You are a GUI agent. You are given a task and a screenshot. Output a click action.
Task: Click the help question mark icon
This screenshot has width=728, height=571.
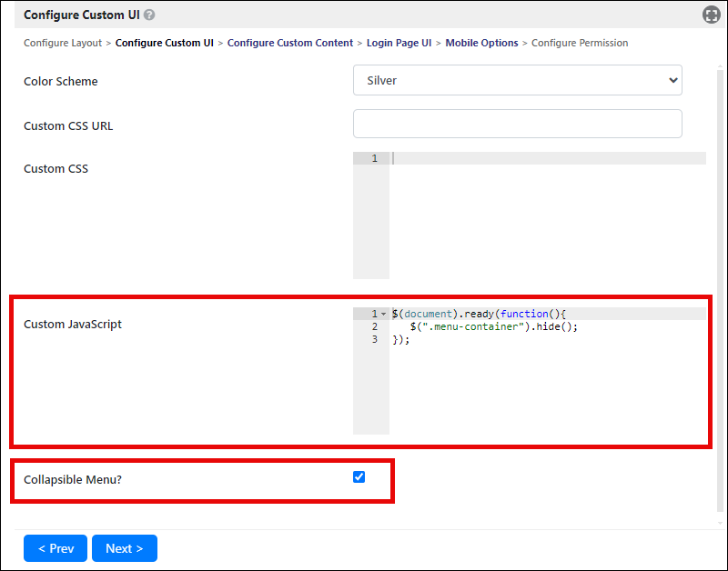[149, 15]
